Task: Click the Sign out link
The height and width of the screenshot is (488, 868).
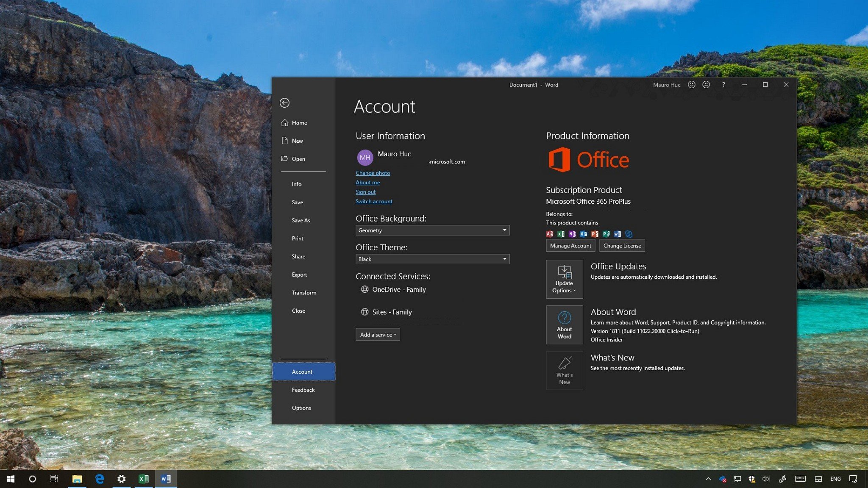Action: click(365, 191)
